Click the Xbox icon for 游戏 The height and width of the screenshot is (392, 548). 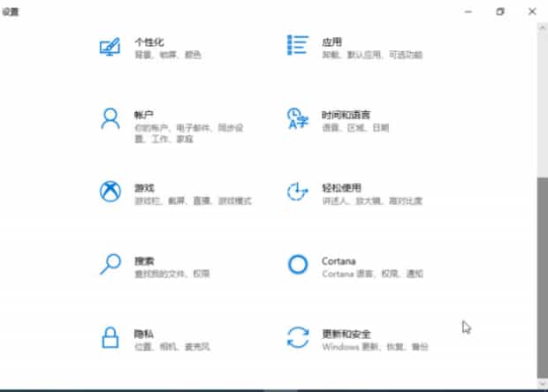coord(110,192)
